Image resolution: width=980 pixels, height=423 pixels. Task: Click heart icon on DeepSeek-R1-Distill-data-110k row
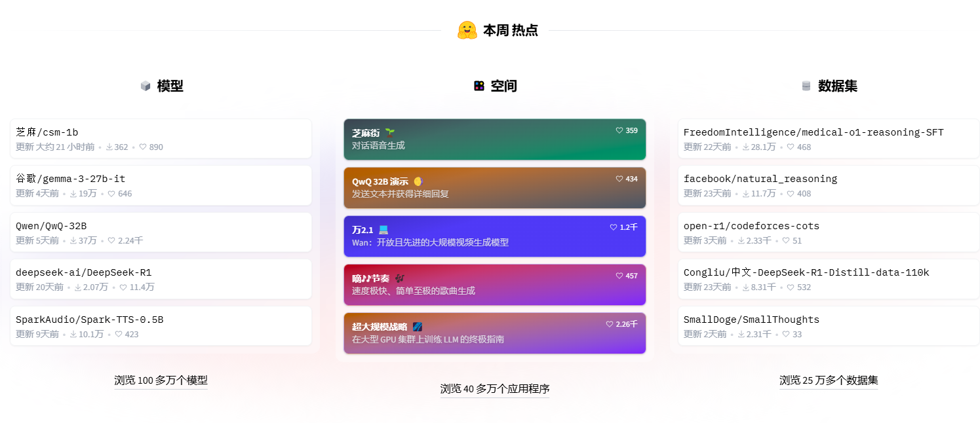pyautogui.click(x=791, y=287)
